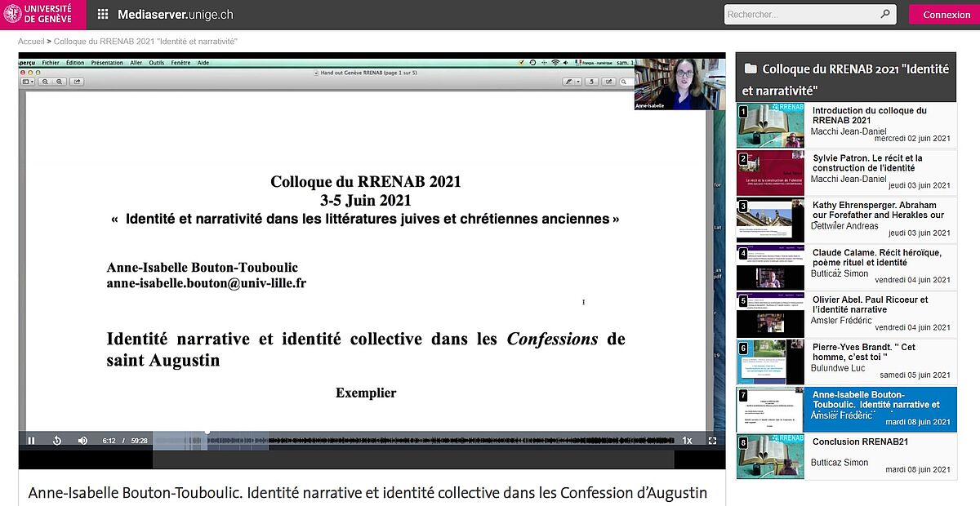Pause the video playback

coord(31,440)
